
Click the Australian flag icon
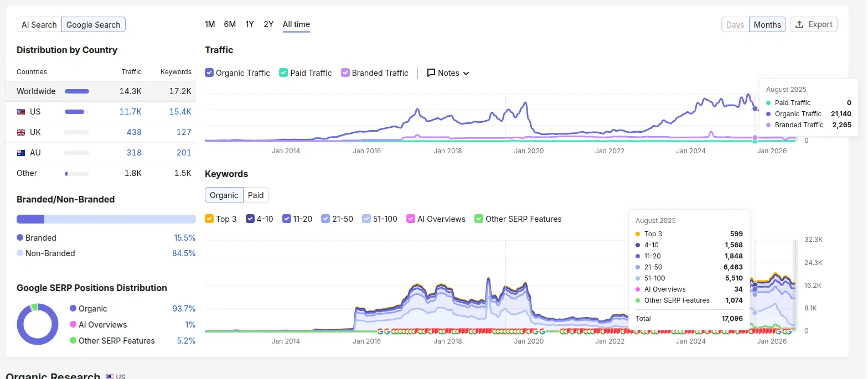click(21, 153)
